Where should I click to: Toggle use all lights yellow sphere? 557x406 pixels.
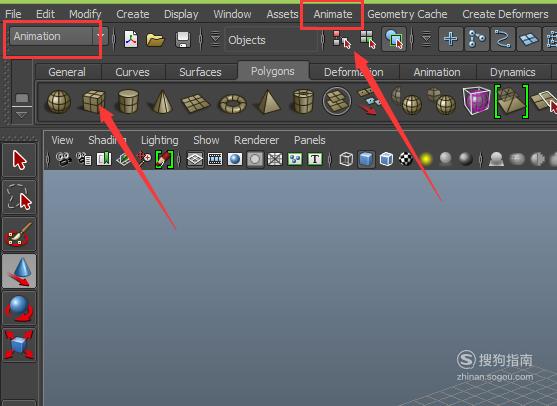[x=426, y=159]
